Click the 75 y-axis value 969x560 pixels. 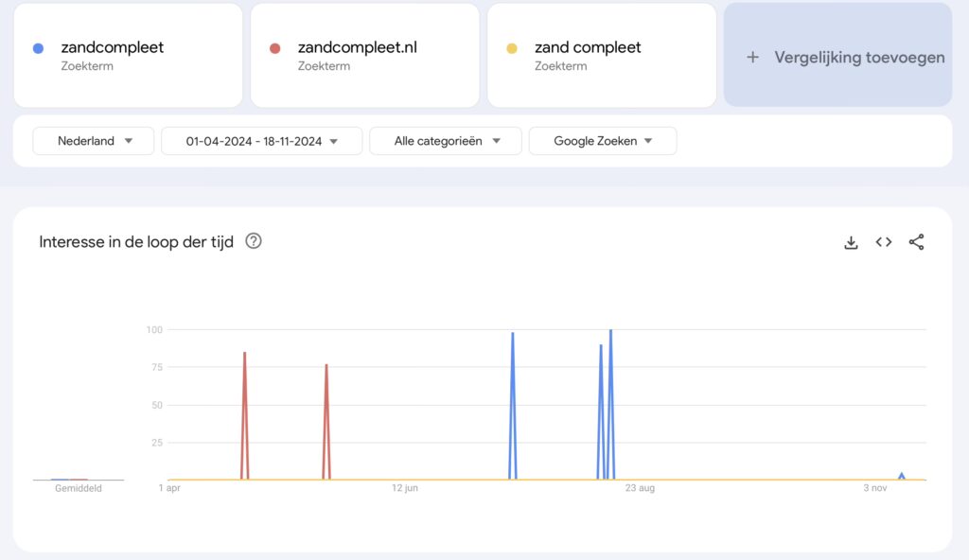tap(157, 368)
